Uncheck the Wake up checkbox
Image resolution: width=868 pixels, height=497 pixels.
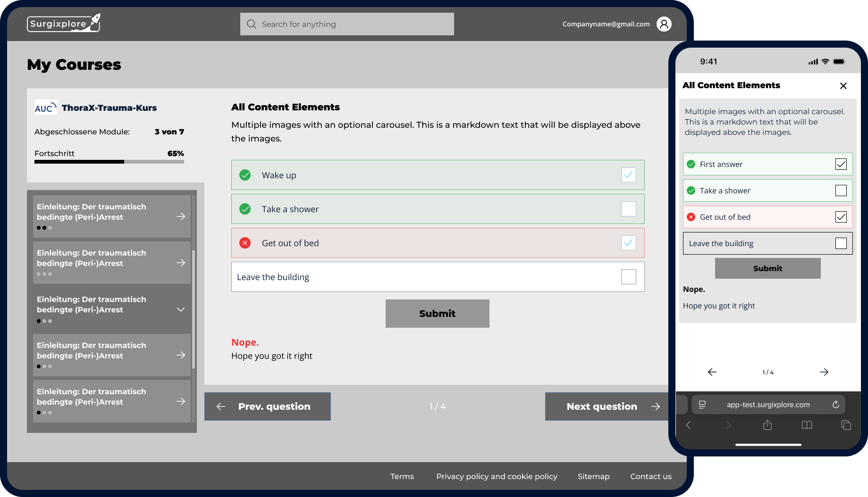(629, 175)
